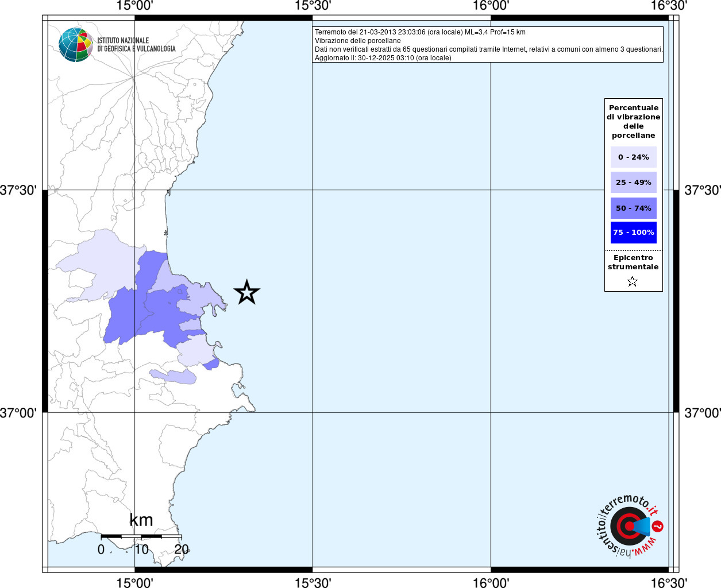The height and width of the screenshot is (588, 721).
Task: Click the 'Terremoto del 21-03-2013' header line
Action: pyautogui.click(x=420, y=32)
